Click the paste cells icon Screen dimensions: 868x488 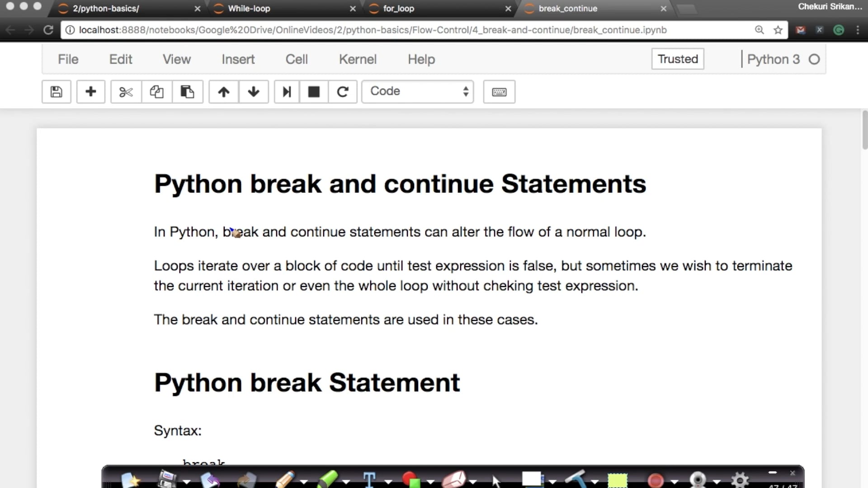[187, 92]
